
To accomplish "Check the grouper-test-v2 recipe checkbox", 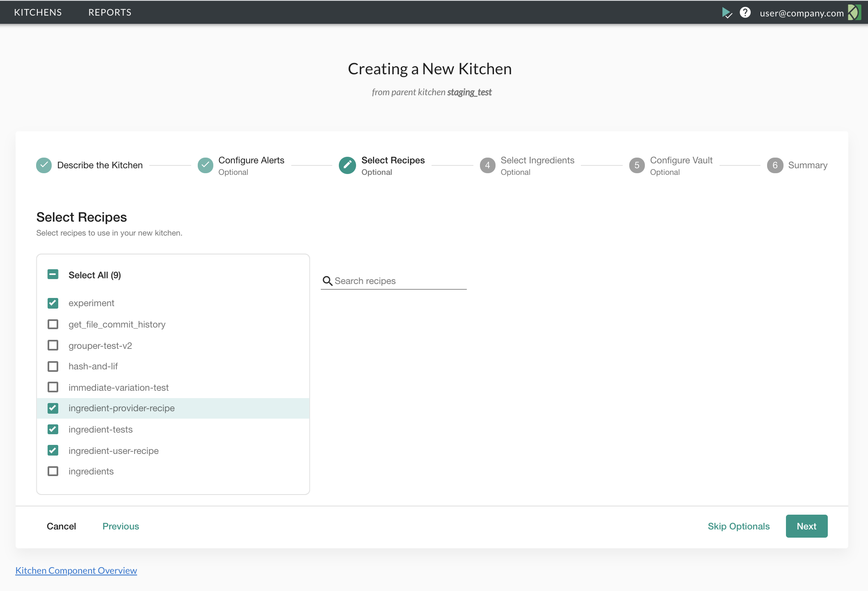I will (53, 345).
